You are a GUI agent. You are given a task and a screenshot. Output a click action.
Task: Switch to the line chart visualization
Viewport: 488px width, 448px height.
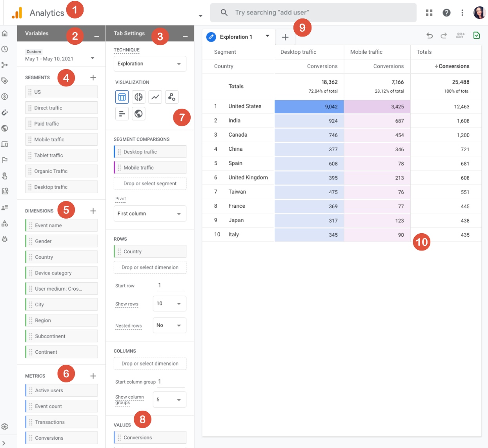pos(155,97)
